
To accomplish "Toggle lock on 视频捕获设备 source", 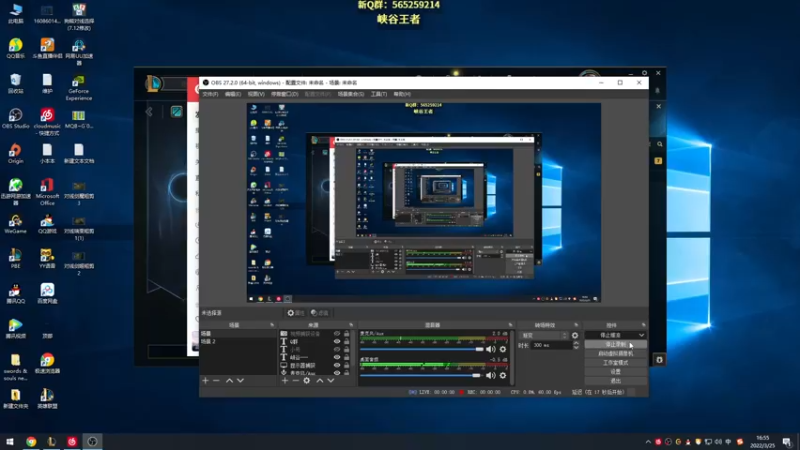I will (347, 334).
